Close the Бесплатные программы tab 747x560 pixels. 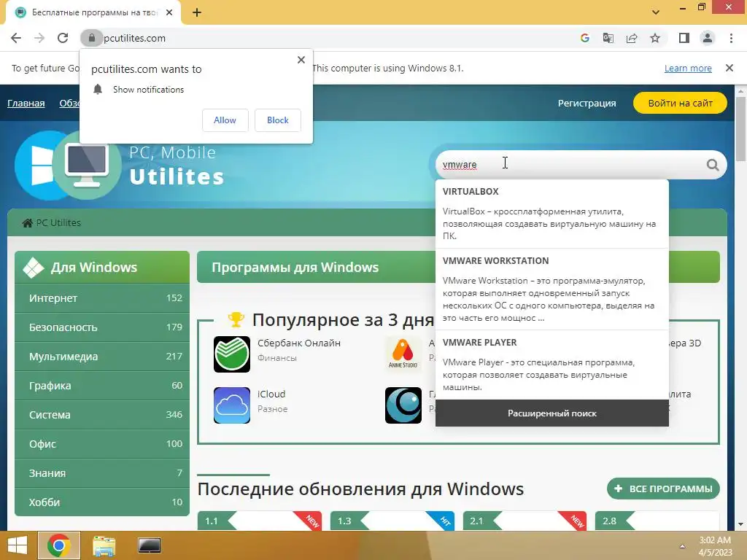coord(169,12)
